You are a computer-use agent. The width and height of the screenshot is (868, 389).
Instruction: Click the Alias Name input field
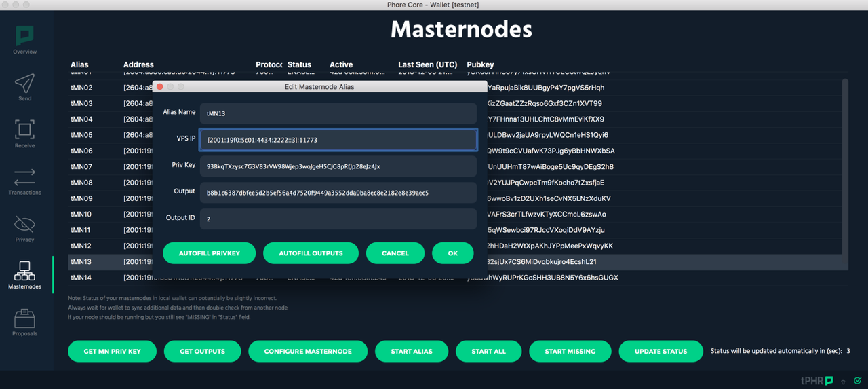(338, 113)
